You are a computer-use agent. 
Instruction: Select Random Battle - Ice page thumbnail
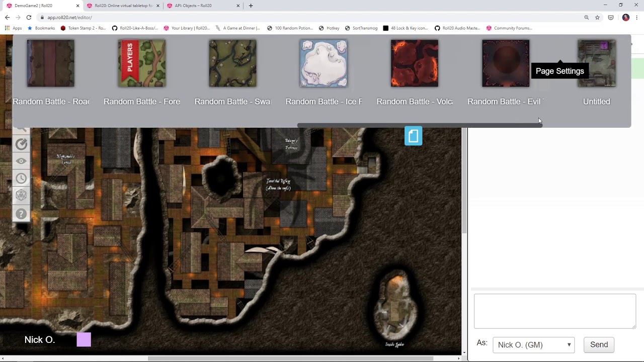pos(324,63)
